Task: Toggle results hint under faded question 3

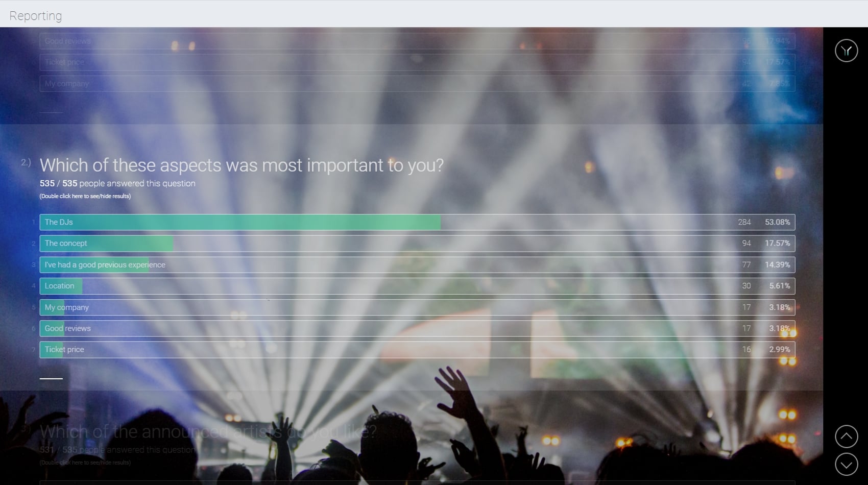Action: pos(85,463)
